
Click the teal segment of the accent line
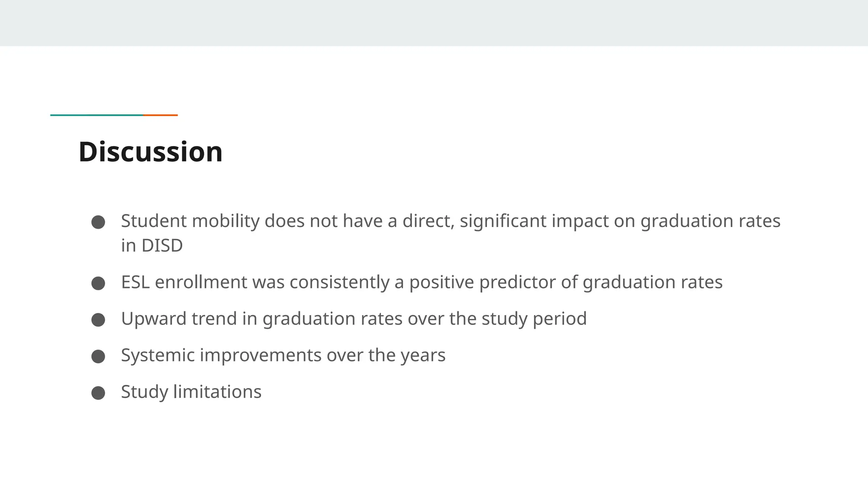97,115
